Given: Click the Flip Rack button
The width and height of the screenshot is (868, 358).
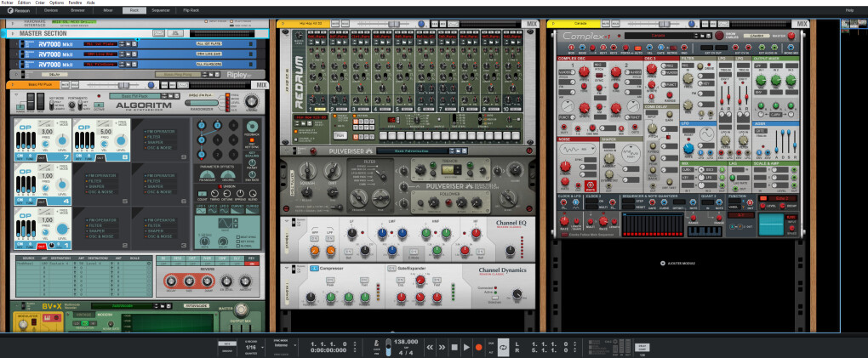Looking at the screenshot, I should pos(191,10).
